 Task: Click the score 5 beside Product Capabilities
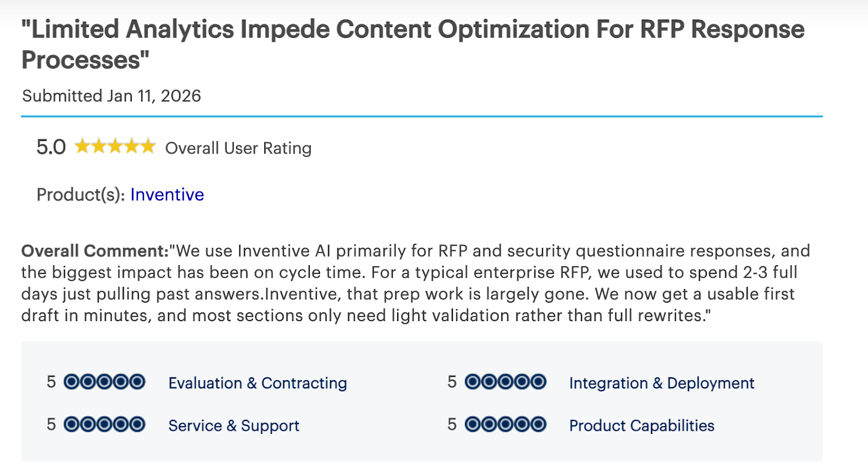[x=452, y=424]
